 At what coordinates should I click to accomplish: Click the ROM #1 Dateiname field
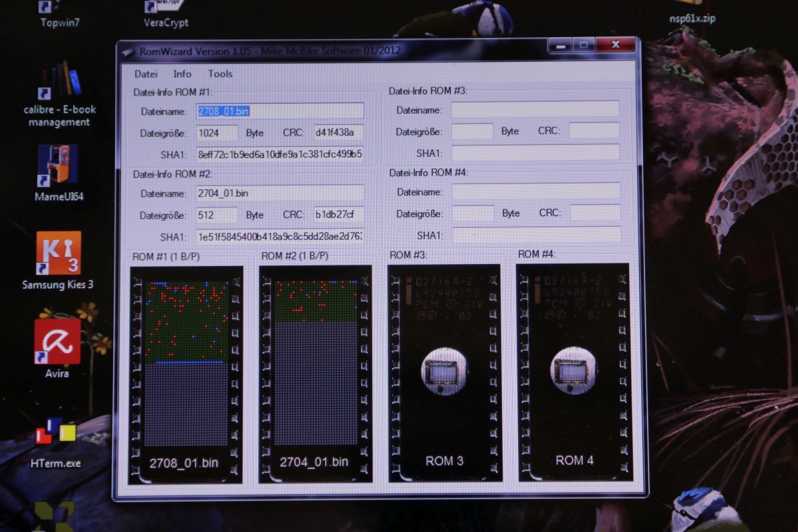point(280,111)
